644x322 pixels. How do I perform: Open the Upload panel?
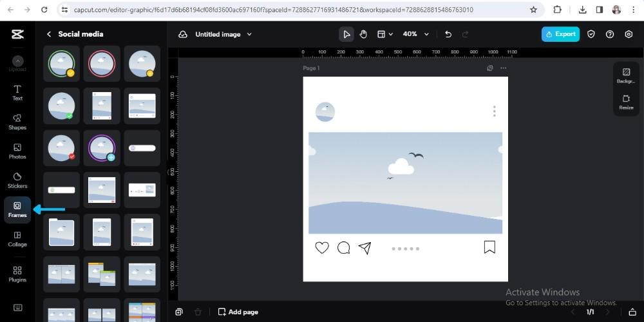pyautogui.click(x=17, y=64)
